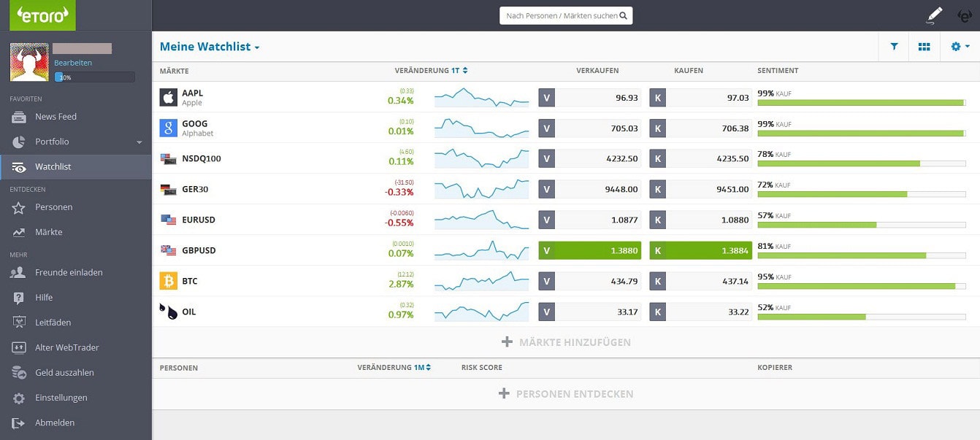The height and width of the screenshot is (440, 980).
Task: Click the profile completion progress bar
Action: [94, 77]
